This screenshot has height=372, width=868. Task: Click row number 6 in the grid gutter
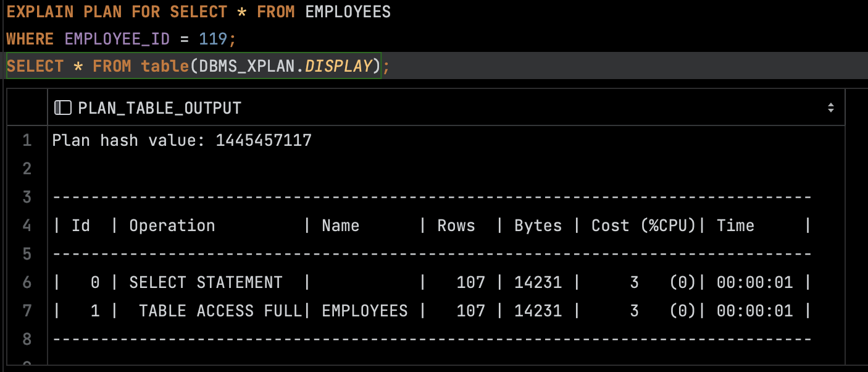[x=27, y=282]
